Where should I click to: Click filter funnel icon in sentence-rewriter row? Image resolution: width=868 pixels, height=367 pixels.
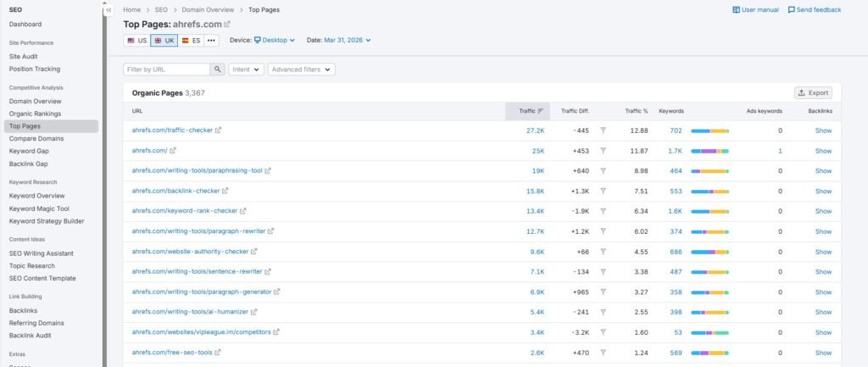603,272
